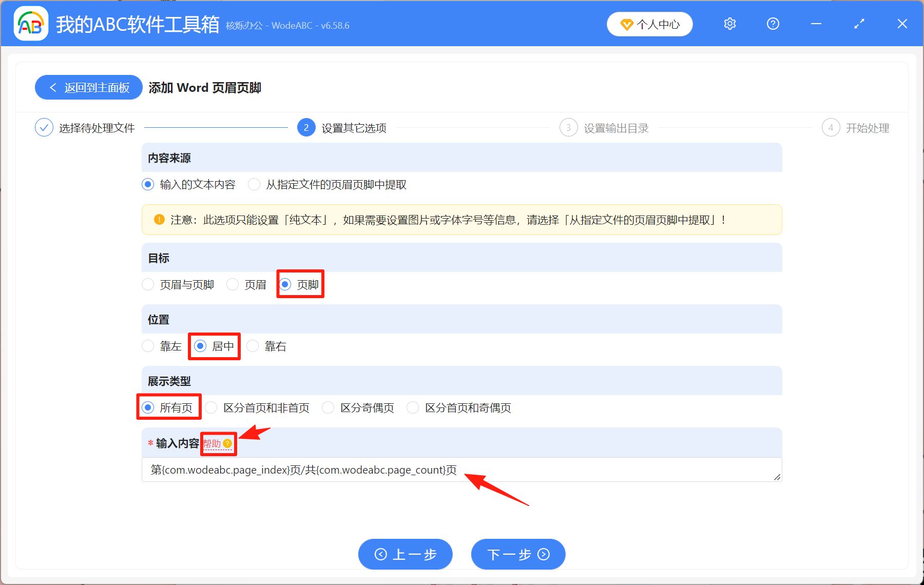
Task: Select 从指定文件的页眉页脚中提取 content source
Action: [254, 184]
